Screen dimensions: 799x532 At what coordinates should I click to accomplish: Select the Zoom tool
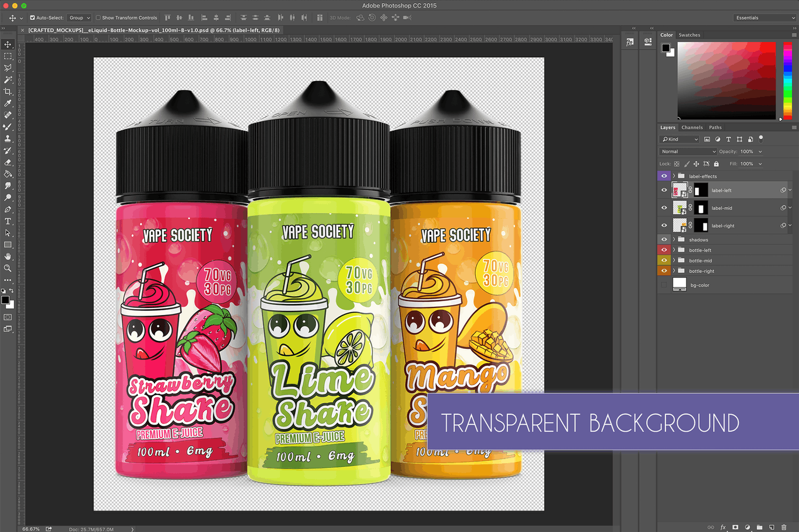(8, 268)
